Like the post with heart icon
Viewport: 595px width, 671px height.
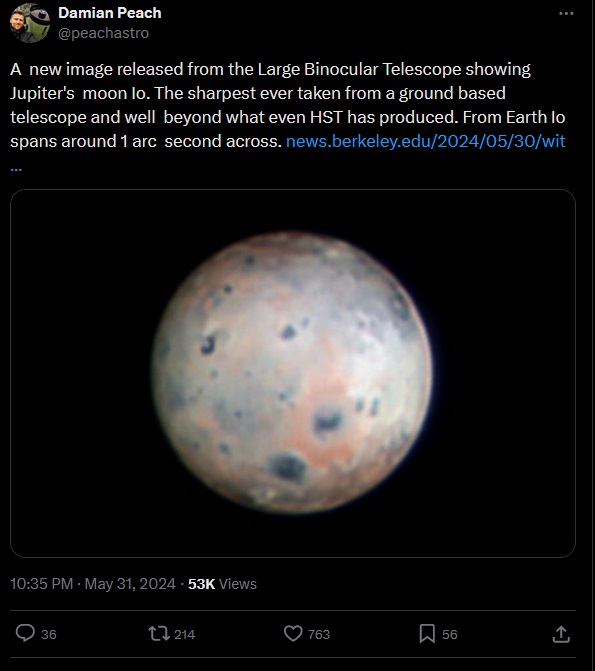pos(293,633)
